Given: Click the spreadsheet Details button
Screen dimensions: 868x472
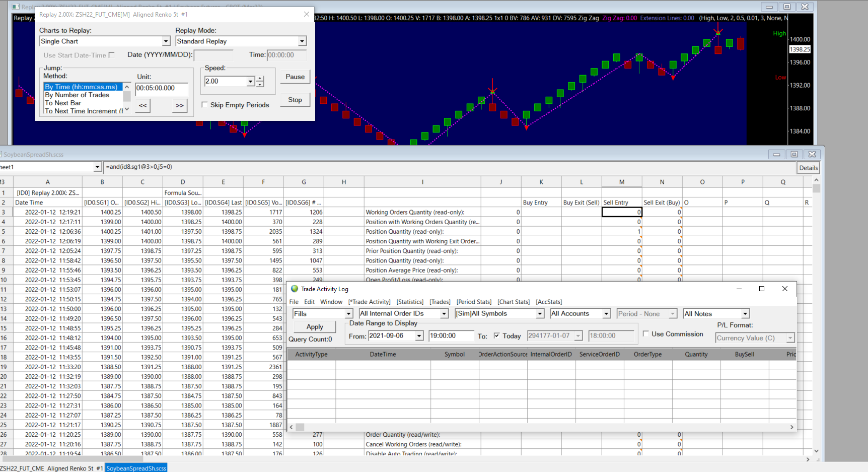Looking at the screenshot, I should (808, 168).
